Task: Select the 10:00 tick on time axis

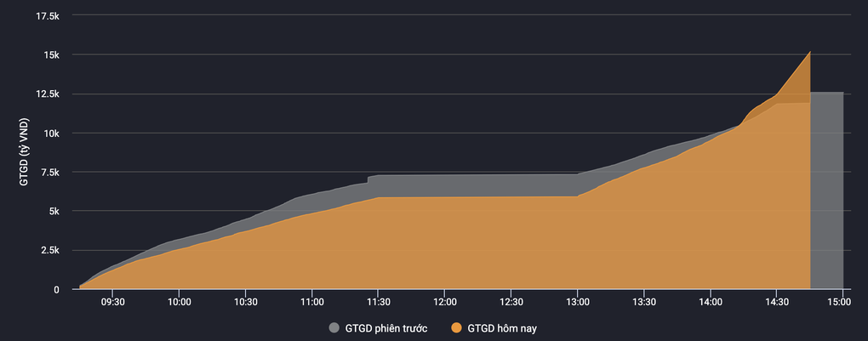Action: click(x=179, y=301)
